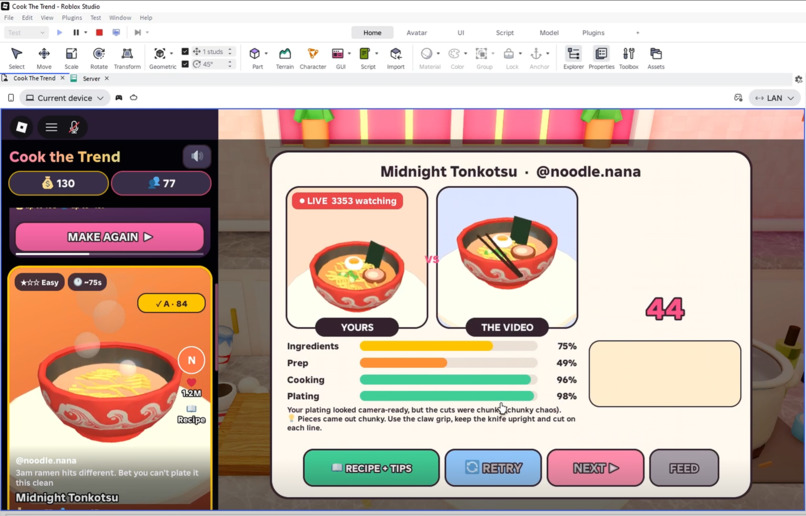Viewport: 806px width, 516px height.
Task: Open the Properties panel
Action: [x=601, y=58]
